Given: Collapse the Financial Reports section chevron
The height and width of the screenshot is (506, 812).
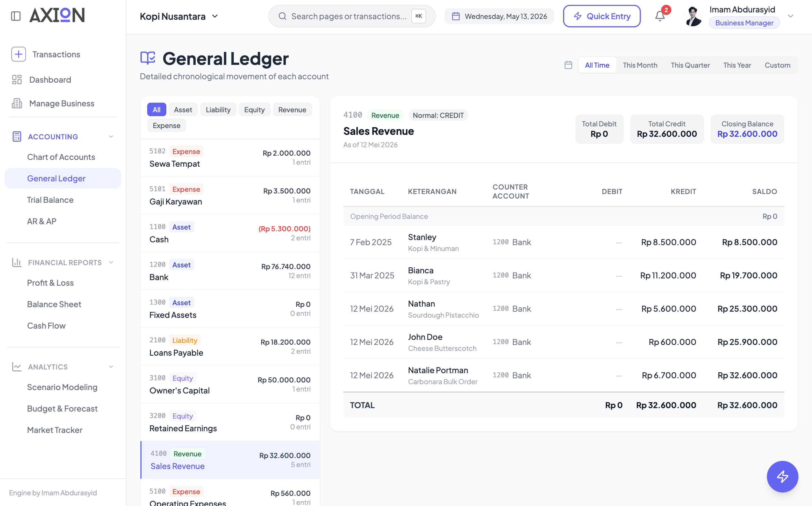Looking at the screenshot, I should [x=111, y=262].
